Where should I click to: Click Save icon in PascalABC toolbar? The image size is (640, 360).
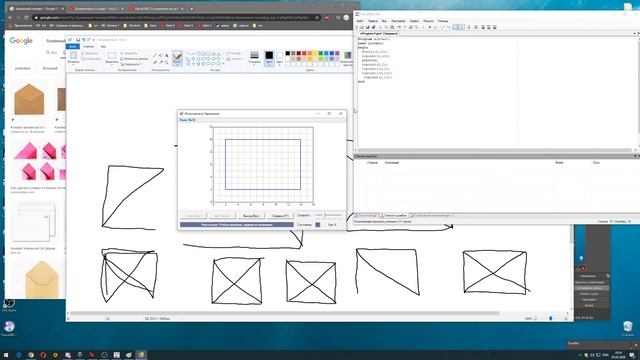pyautogui.click(x=367, y=27)
